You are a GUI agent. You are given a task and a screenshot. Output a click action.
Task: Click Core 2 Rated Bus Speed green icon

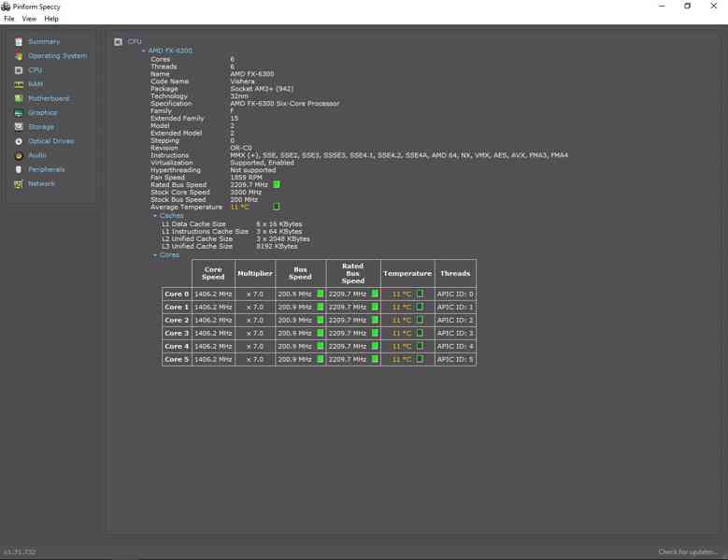pyautogui.click(x=375, y=320)
